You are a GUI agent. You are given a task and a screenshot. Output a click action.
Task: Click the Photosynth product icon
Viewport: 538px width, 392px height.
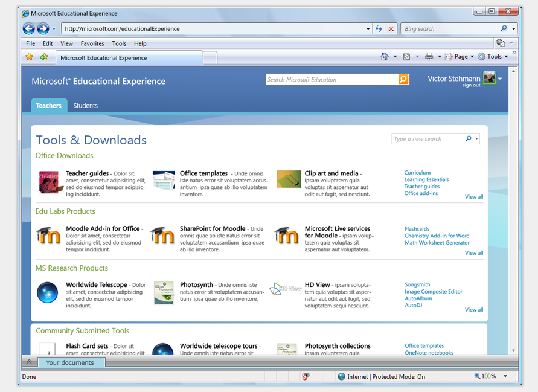point(164,293)
